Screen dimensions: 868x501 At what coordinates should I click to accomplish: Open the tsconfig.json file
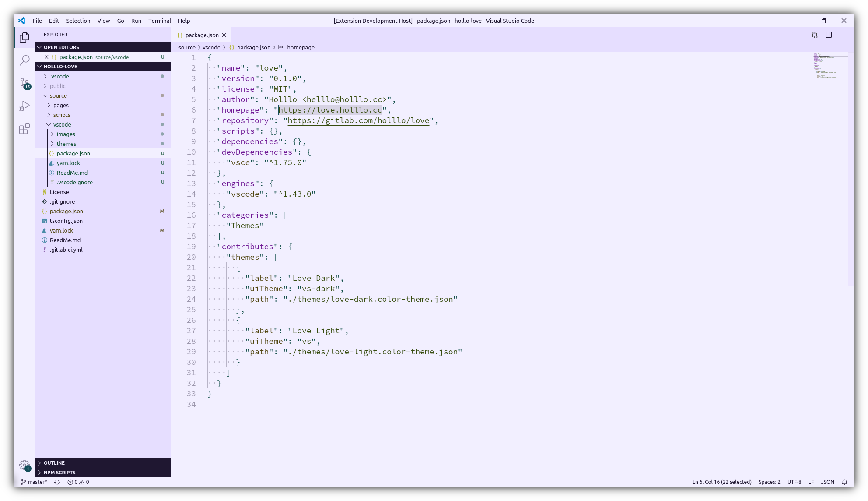click(x=103, y=221)
